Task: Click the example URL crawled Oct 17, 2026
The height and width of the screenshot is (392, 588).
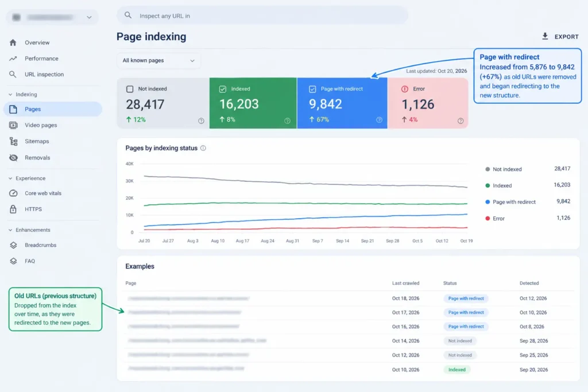Action: point(184,312)
